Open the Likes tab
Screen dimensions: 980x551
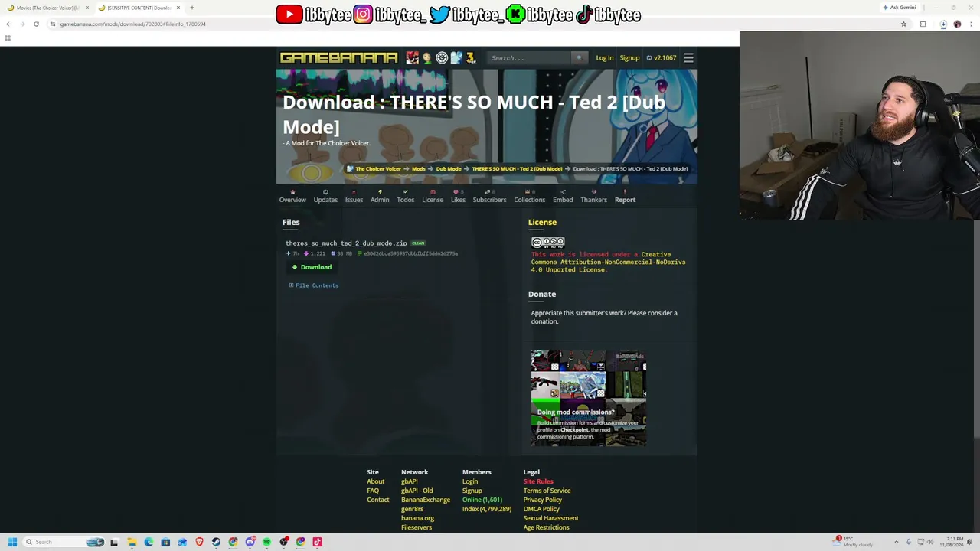pyautogui.click(x=458, y=197)
